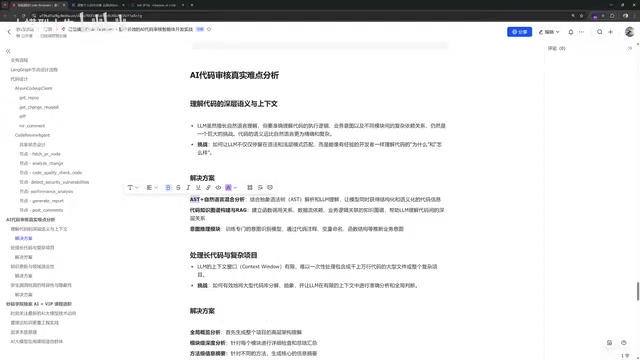Open the alignment dropdown in toolbar
Viewport: 640px width, 360px height.
152,187
